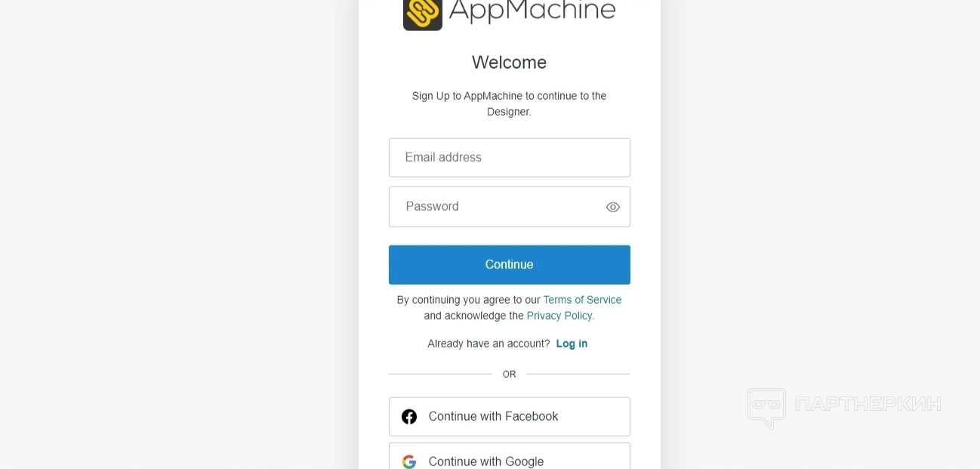980x469 pixels.
Task: Show password using the eye icon
Action: (x=613, y=207)
